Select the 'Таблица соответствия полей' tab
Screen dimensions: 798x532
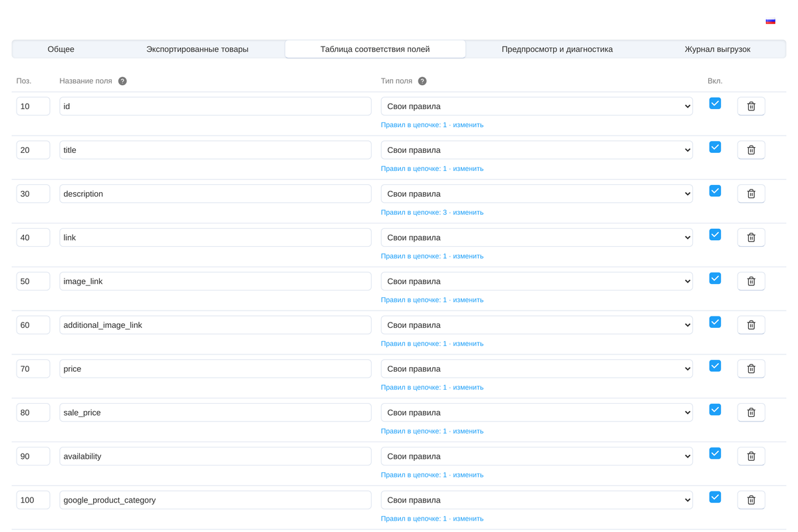click(x=375, y=49)
